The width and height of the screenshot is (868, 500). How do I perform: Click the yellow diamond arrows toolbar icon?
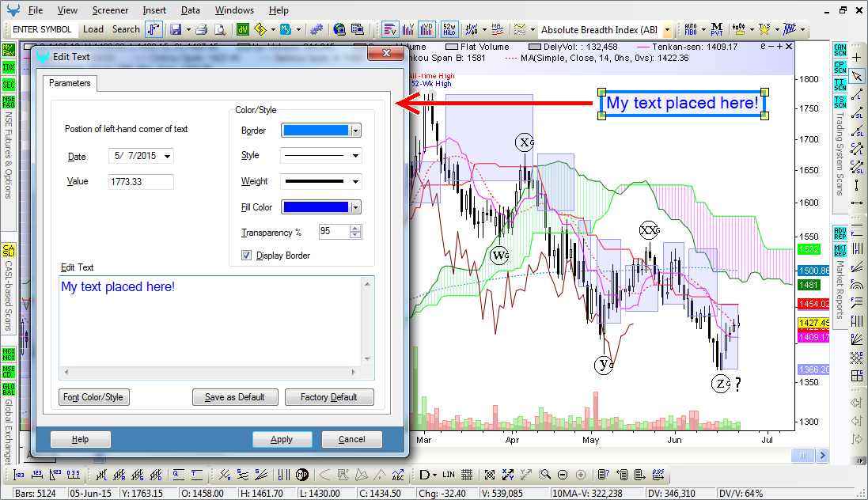tap(260, 29)
